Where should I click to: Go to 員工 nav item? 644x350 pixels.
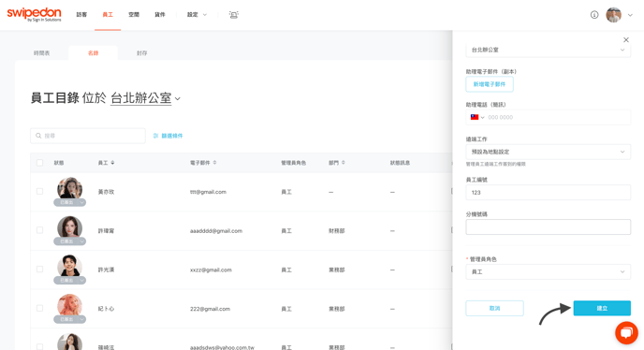point(108,15)
